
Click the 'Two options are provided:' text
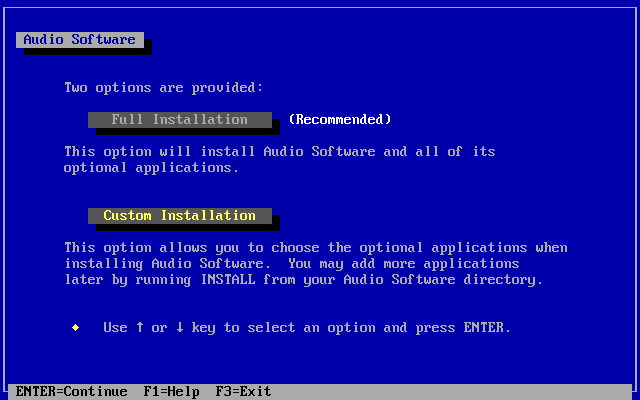click(x=164, y=88)
